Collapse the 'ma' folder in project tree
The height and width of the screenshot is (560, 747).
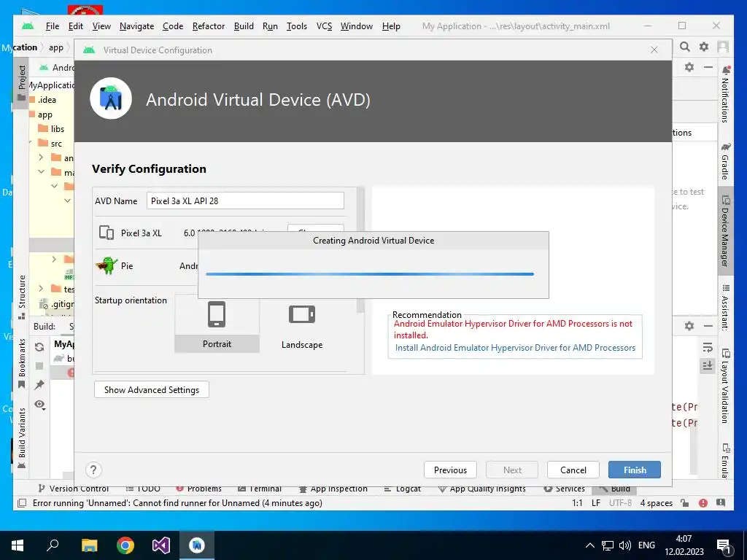[41, 171]
